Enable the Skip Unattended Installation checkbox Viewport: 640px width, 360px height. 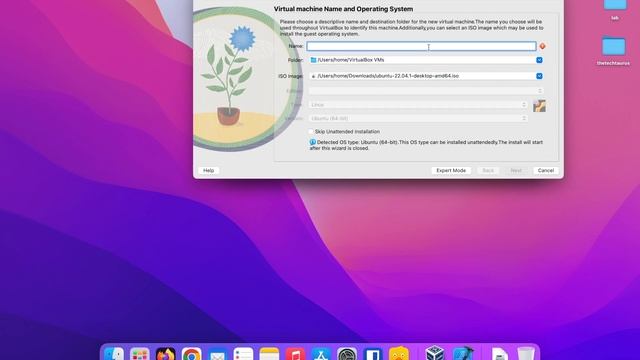[x=311, y=131]
